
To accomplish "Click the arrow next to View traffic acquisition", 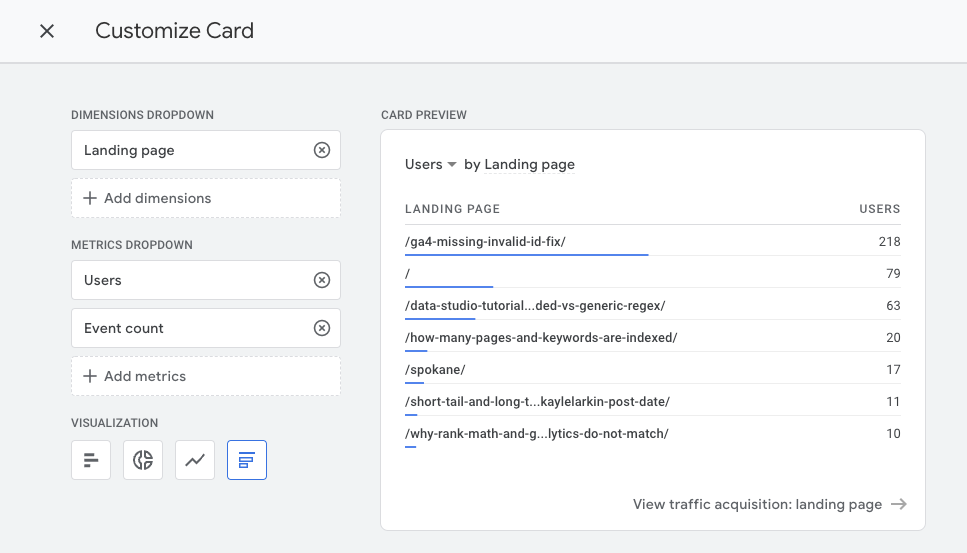I will [899, 504].
